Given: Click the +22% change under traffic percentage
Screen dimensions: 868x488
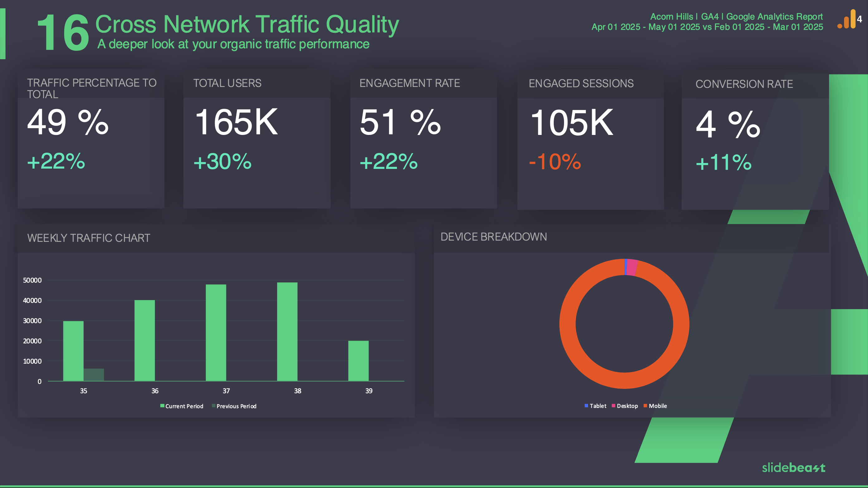Looking at the screenshot, I should [x=56, y=161].
